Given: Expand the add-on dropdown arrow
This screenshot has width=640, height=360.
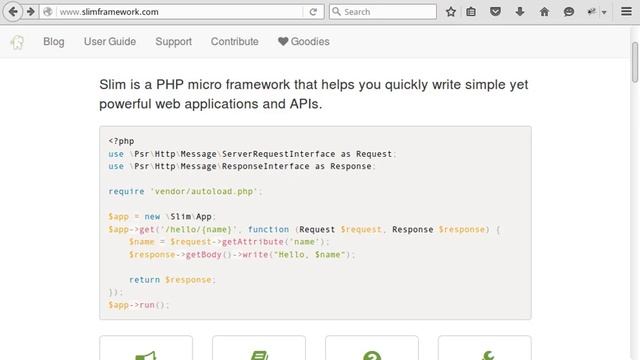Looking at the screenshot, I should [604, 12].
